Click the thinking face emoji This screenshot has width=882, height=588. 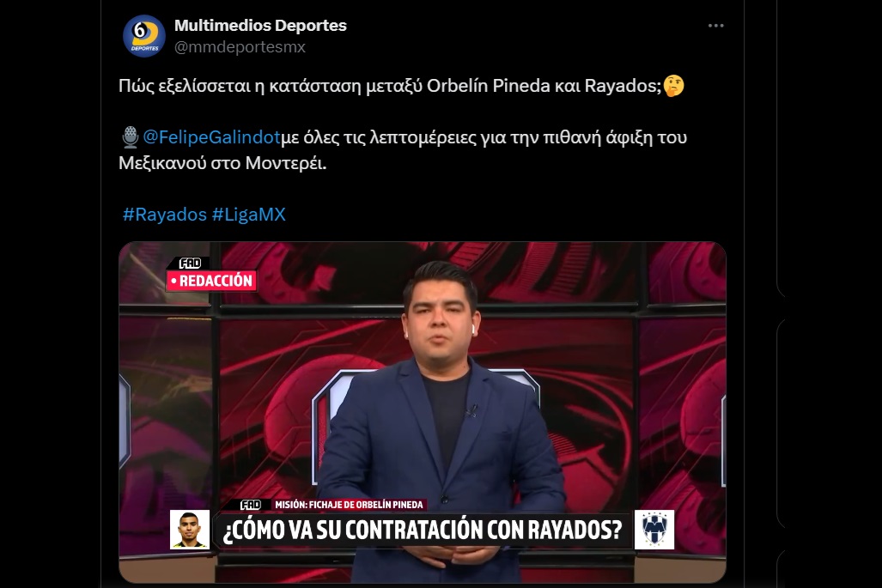click(674, 86)
